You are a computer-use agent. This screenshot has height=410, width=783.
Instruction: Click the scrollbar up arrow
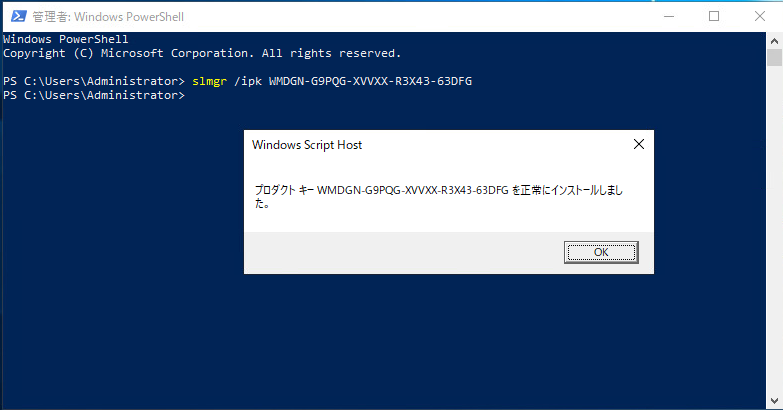click(x=774, y=40)
